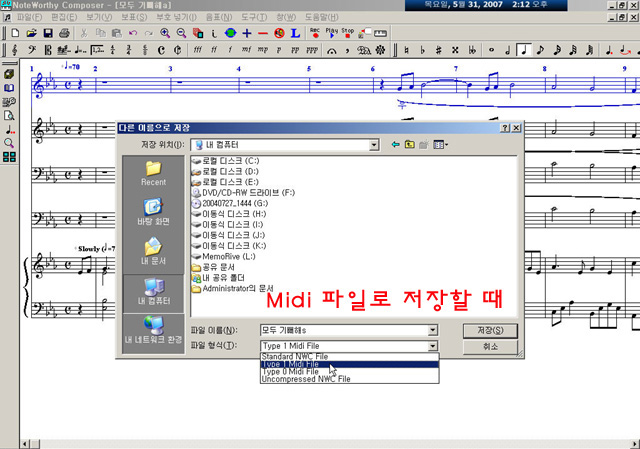
Task: Select the quarter note duration
Action: 524,50
